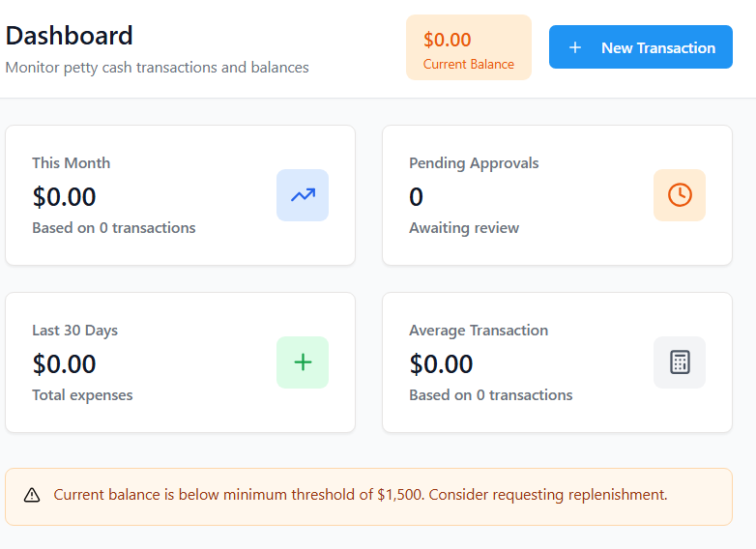Select the Last 30 Days card
The width and height of the screenshot is (756, 549).
pos(180,362)
